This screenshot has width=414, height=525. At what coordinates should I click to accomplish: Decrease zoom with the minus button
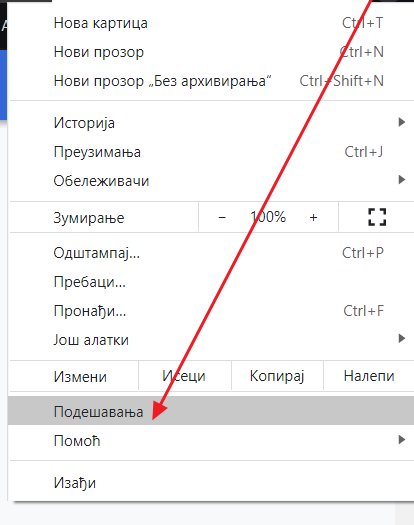(222, 217)
